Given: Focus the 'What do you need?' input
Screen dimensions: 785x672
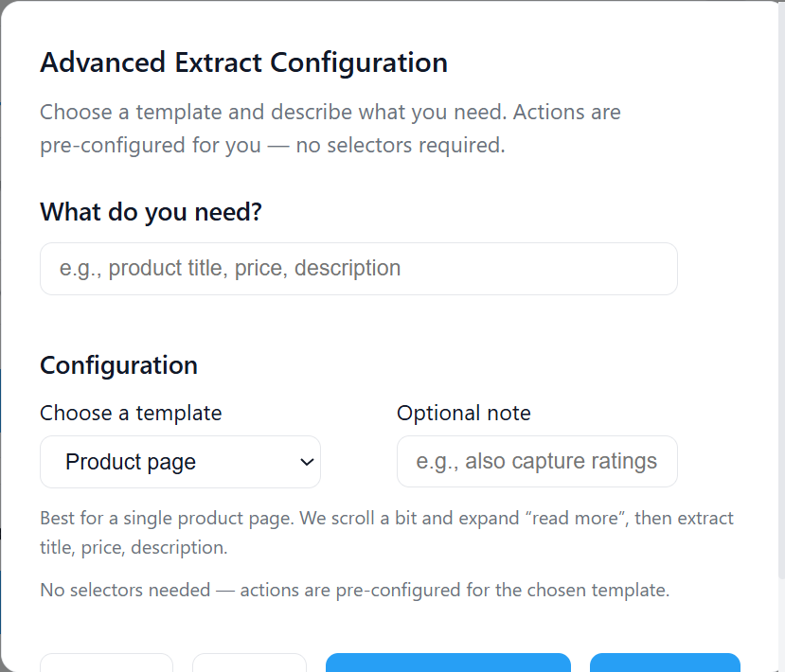Looking at the screenshot, I should [359, 269].
